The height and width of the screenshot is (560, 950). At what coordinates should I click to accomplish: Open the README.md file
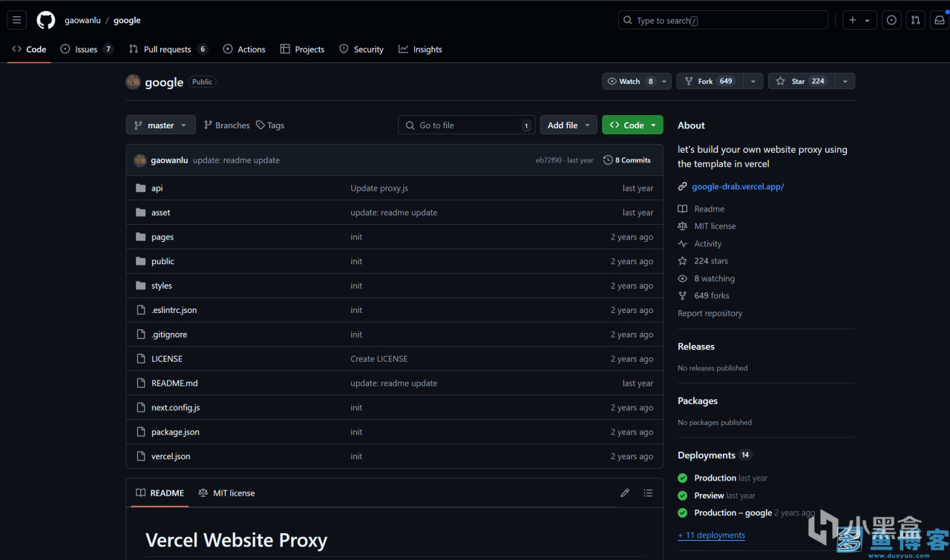pos(174,383)
